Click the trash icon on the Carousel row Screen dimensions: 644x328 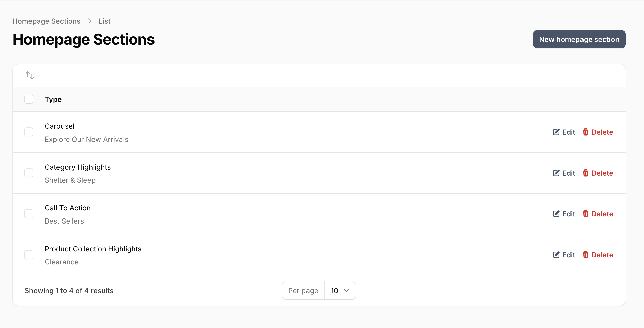point(585,132)
